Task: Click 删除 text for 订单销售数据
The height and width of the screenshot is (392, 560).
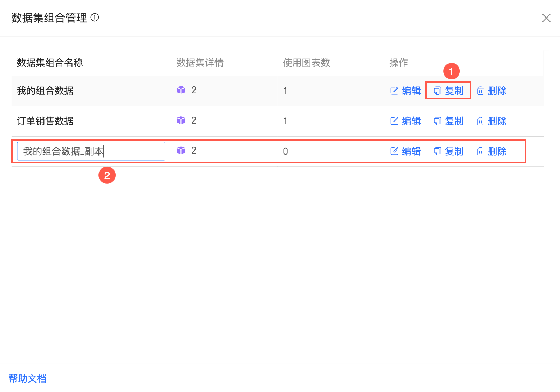Action: pyautogui.click(x=497, y=121)
